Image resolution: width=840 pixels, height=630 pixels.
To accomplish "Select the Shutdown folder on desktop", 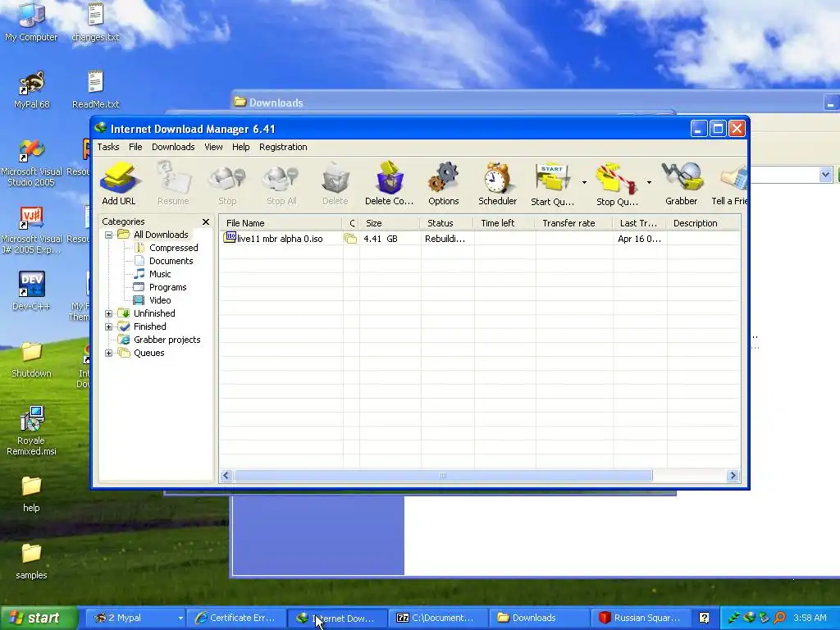I will coord(31,359).
